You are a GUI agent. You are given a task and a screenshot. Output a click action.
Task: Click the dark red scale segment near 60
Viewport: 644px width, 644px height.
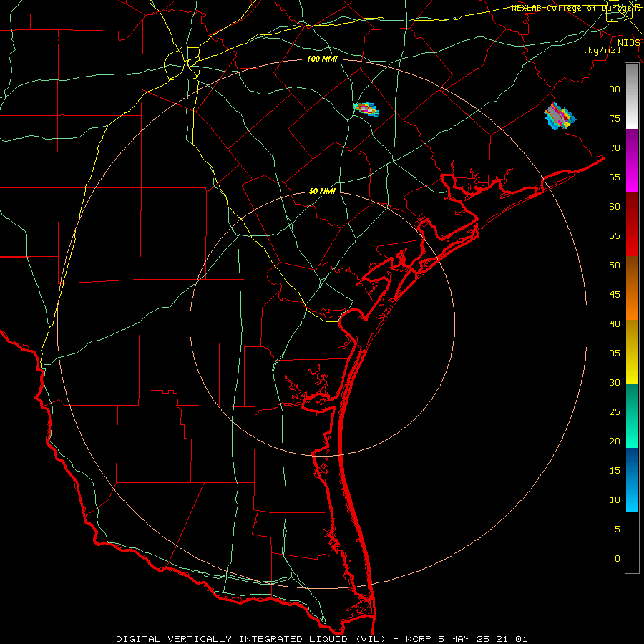pos(632,209)
